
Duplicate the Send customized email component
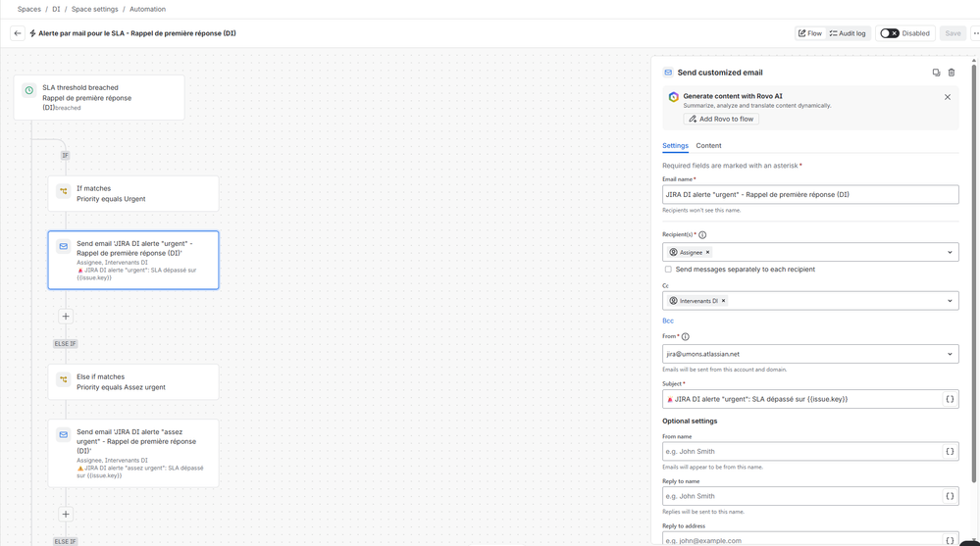point(936,73)
